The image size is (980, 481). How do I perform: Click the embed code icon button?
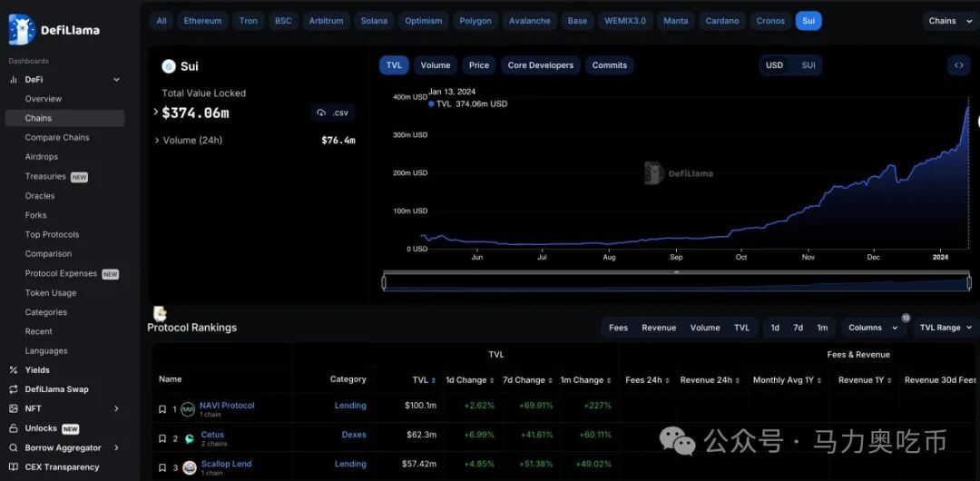(959, 65)
